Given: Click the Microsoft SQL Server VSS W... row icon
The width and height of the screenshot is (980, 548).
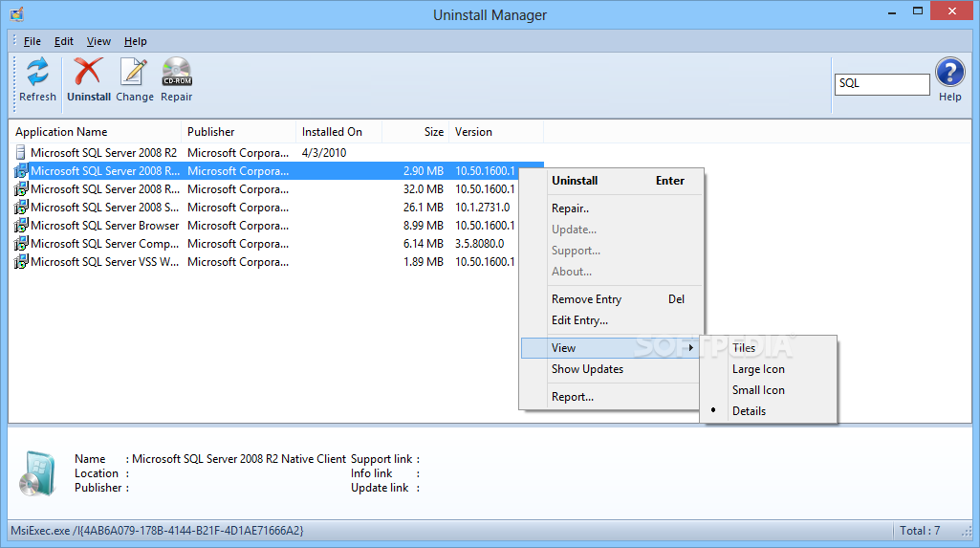Looking at the screenshot, I should pyautogui.click(x=21, y=261).
